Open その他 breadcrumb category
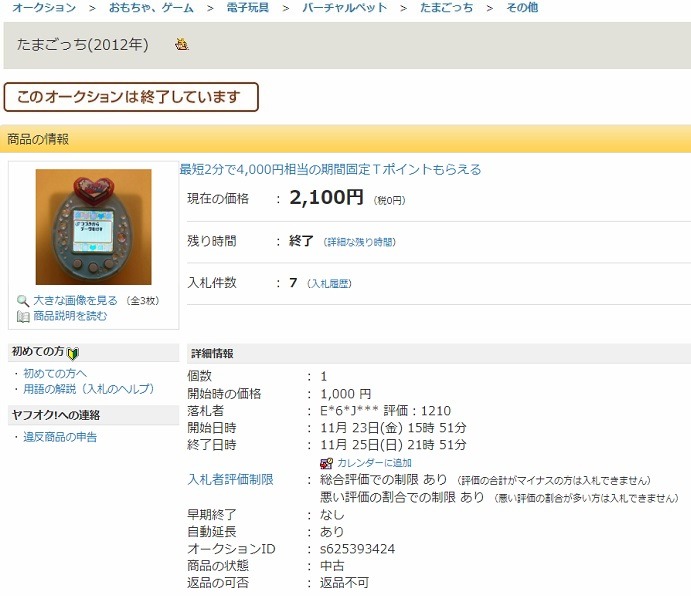Image resolution: width=691 pixels, height=612 pixels. pos(522,7)
